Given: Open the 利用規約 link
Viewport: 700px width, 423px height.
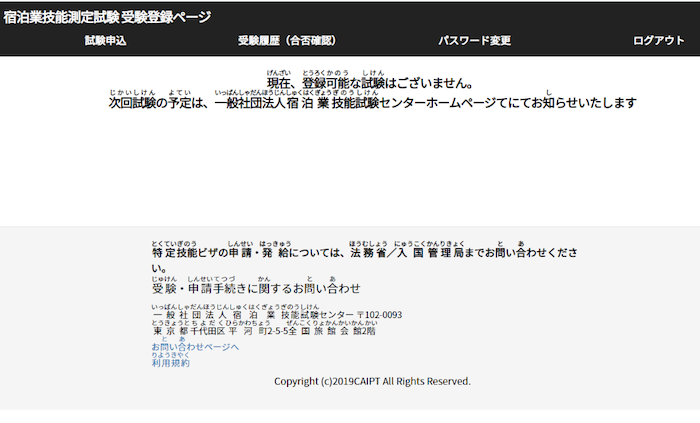Looking at the screenshot, I should pos(170,363).
